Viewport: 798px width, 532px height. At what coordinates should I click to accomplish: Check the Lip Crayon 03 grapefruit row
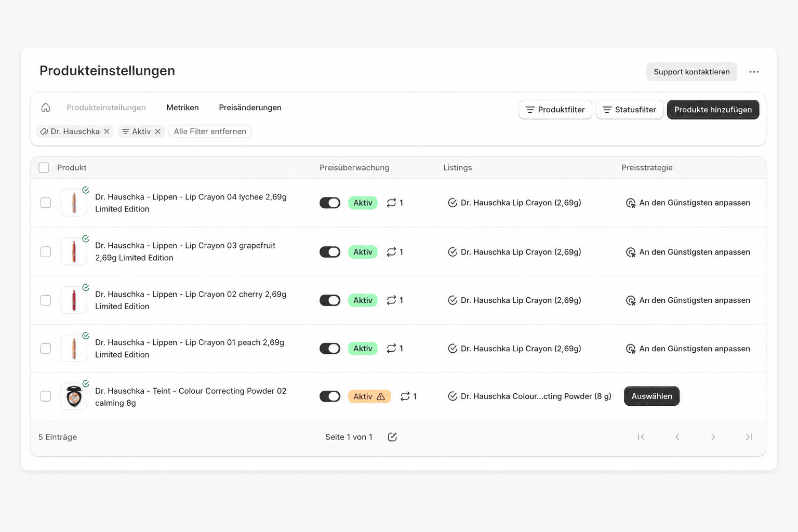point(46,252)
